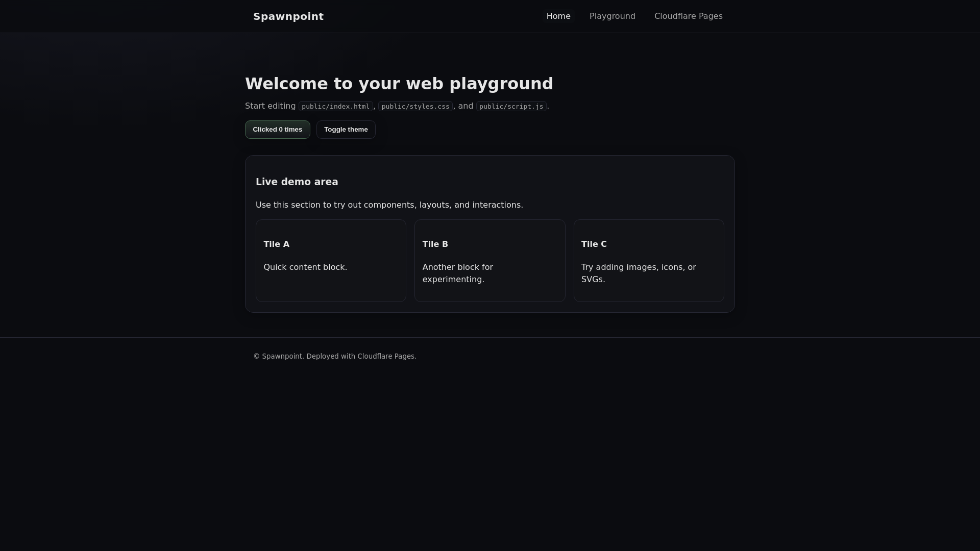Screen dimensions: 980x551
Task: Click the public/script.js code snippet
Action: 511,106
